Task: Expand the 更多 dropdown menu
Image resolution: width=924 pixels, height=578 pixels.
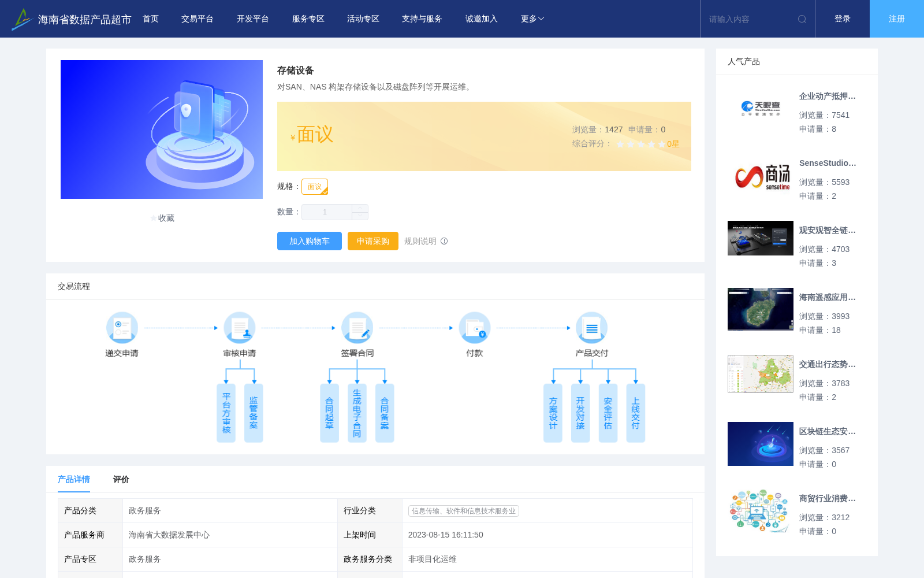Action: 532,19
